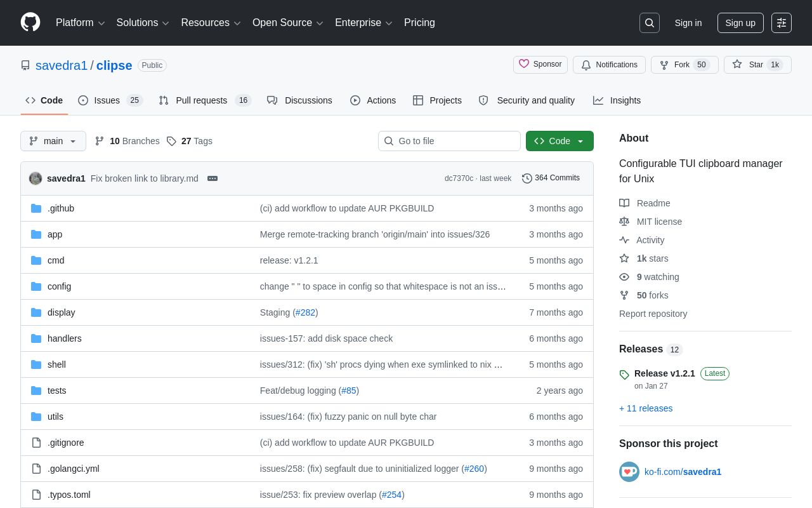Viewport: 812px width, 508px height.
Task: Fork the clipse repository
Action: 684,65
